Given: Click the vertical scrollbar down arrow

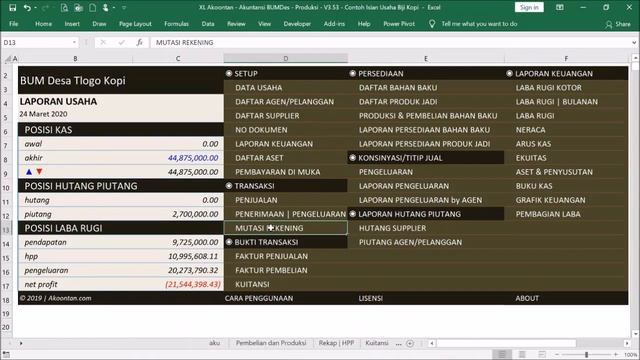Looking at the screenshot, I should coord(635,334).
